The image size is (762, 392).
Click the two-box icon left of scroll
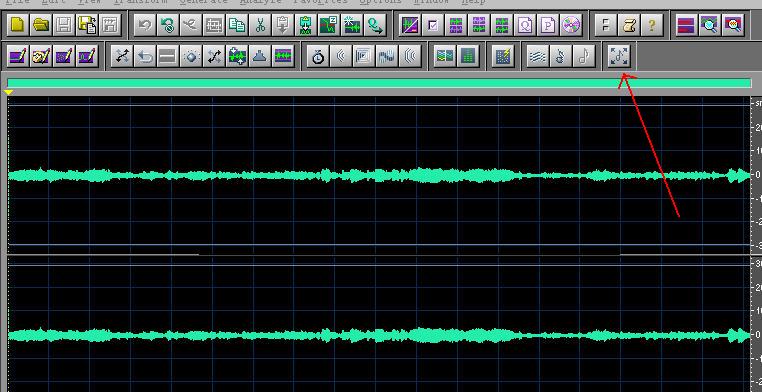[x=606, y=25]
